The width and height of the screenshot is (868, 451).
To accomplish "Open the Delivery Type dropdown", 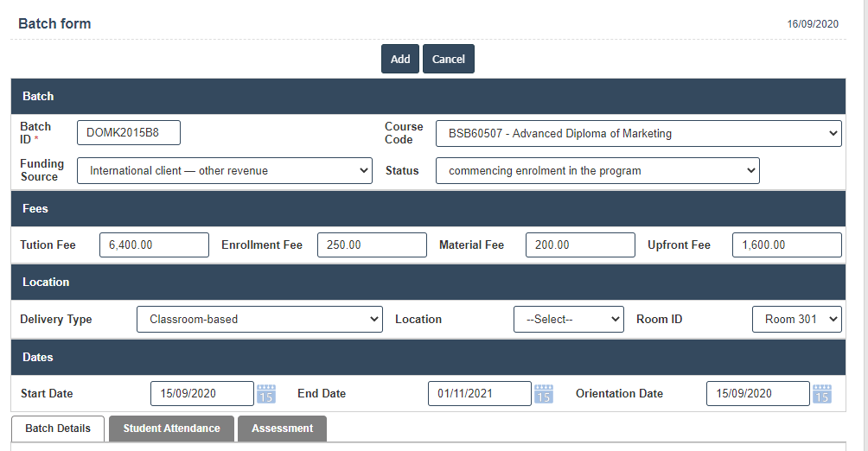I will pos(259,320).
